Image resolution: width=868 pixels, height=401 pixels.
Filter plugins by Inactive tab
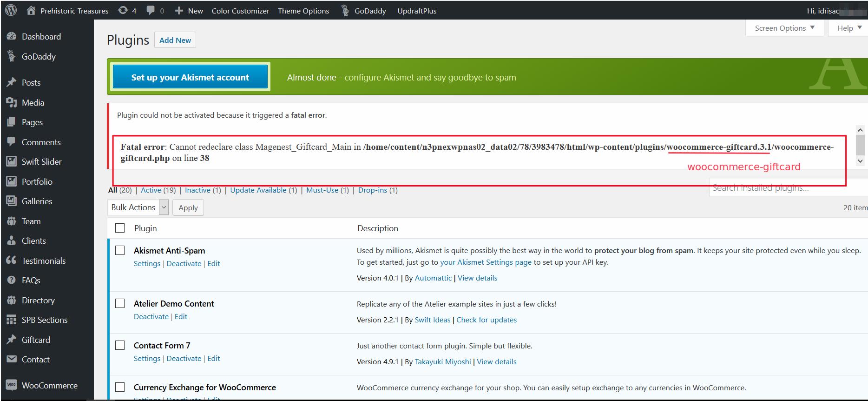[197, 190]
